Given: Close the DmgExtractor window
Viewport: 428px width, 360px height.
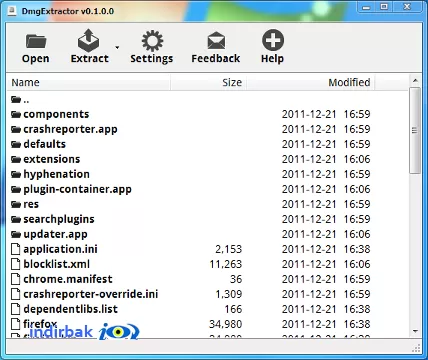Looking at the screenshot, I should pos(407,7).
